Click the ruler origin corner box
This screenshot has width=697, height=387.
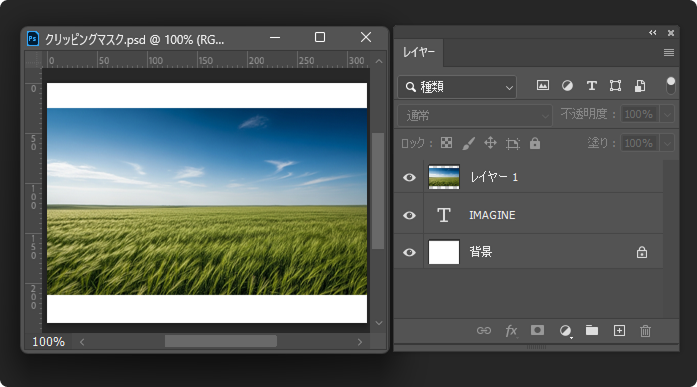point(33,60)
